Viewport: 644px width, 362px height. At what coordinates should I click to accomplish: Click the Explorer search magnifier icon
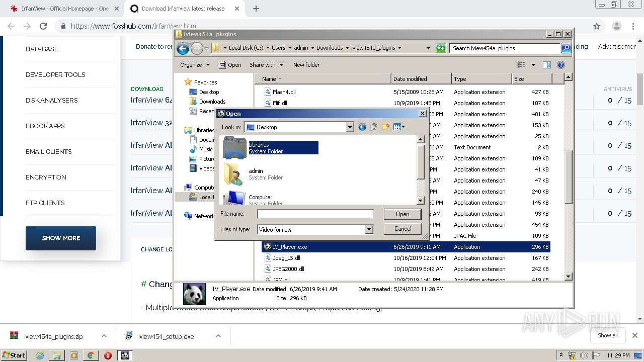pos(566,48)
